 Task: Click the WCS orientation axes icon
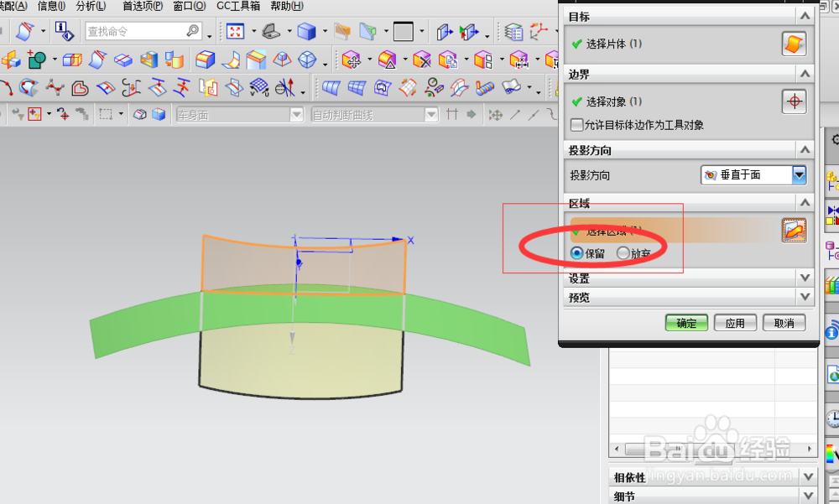point(539,32)
